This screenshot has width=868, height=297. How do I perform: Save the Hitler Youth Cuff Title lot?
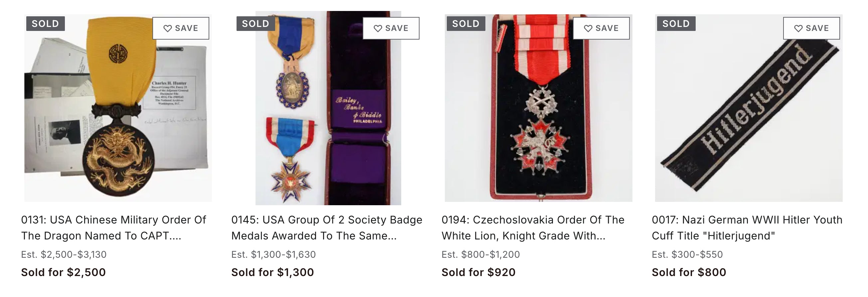click(x=811, y=28)
